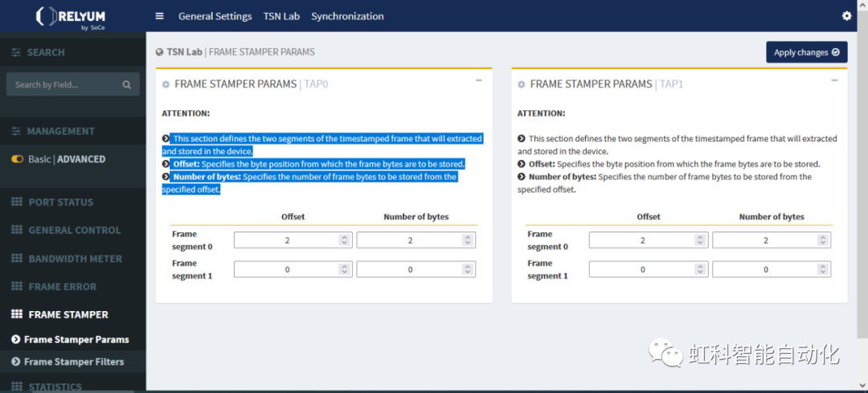Image resolution: width=868 pixels, height=393 pixels.
Task: Select General Control in sidebar
Action: [73, 230]
